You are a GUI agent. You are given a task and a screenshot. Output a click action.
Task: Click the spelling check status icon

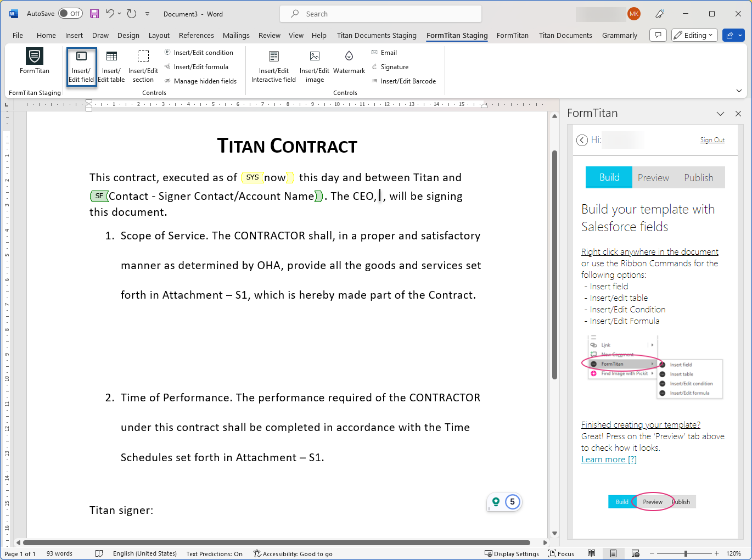99,553
